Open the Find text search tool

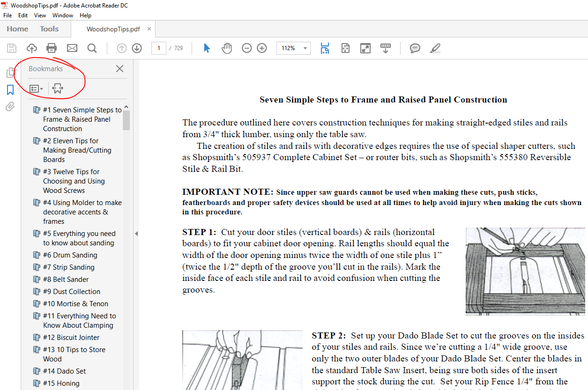(92, 48)
